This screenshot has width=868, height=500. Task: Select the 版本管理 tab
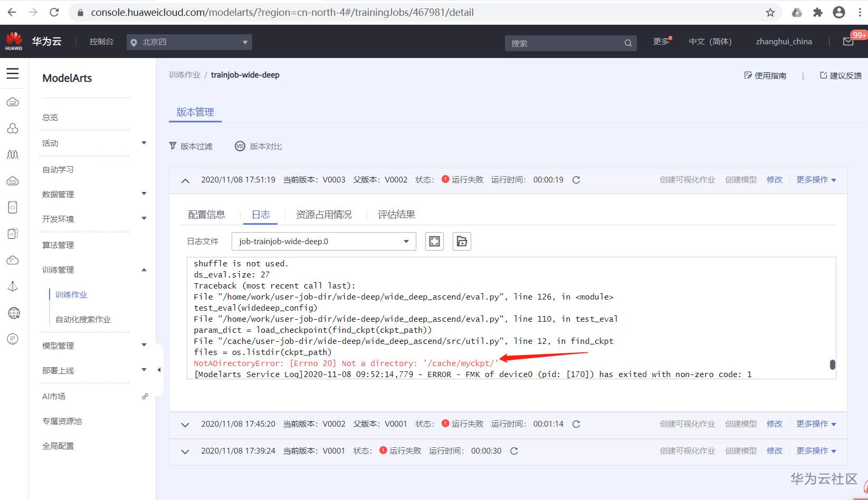pyautogui.click(x=195, y=112)
